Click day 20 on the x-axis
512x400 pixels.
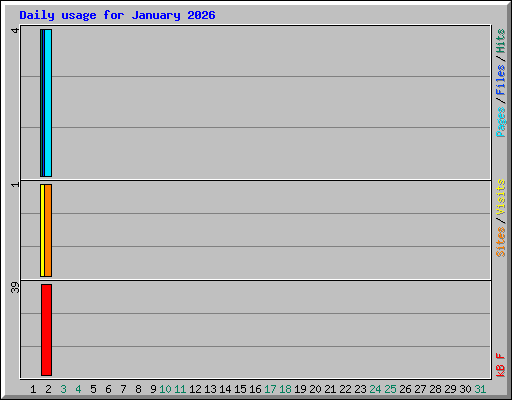315,389
